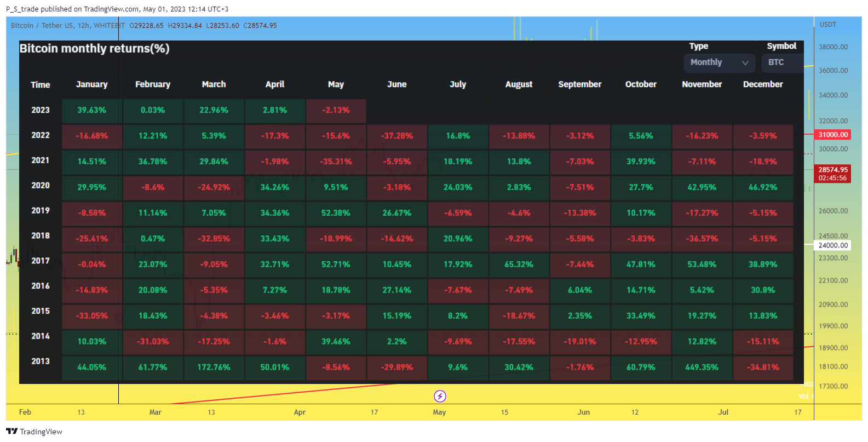Image resolution: width=868 pixels, height=442 pixels.
Task: Click the TradingView logo at bottom
Action: (34, 432)
